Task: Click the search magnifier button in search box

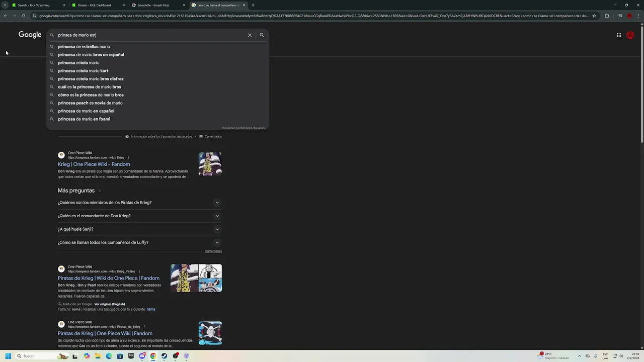Action: coord(262,35)
